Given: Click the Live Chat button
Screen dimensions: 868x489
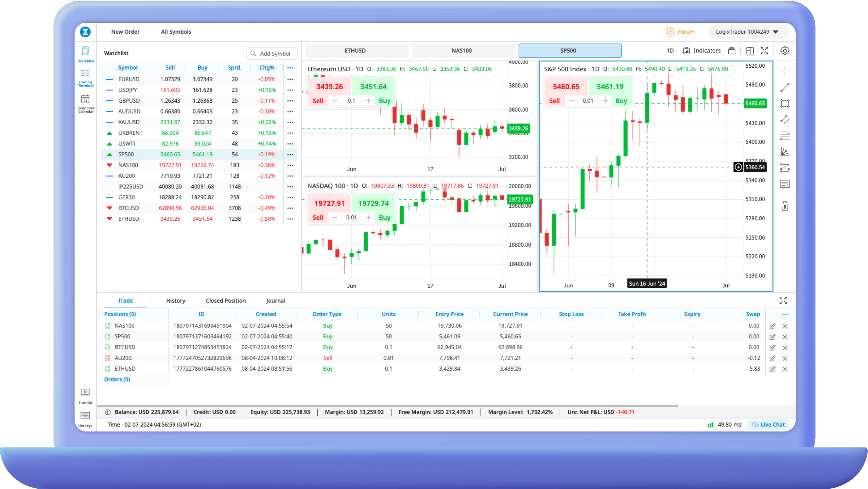Looking at the screenshot, I should (x=769, y=425).
